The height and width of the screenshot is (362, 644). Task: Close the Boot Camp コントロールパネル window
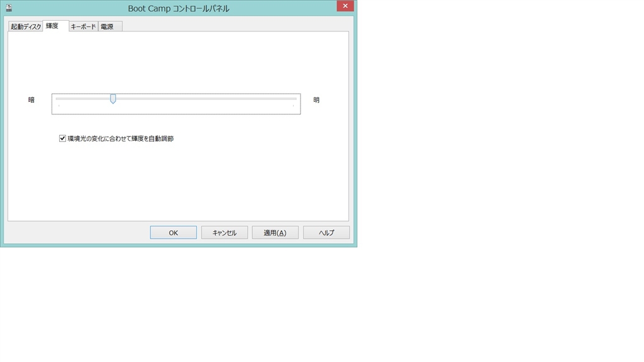coord(345,6)
